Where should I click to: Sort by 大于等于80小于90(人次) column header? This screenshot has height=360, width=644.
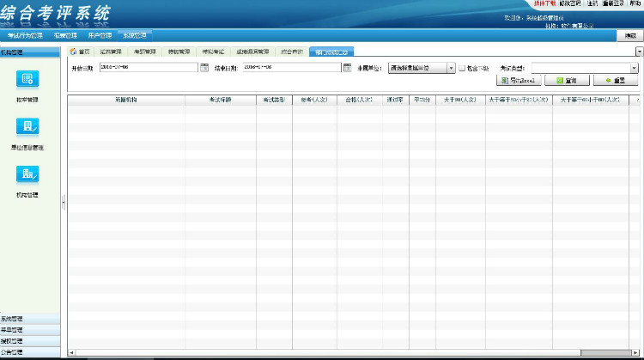tap(519, 100)
